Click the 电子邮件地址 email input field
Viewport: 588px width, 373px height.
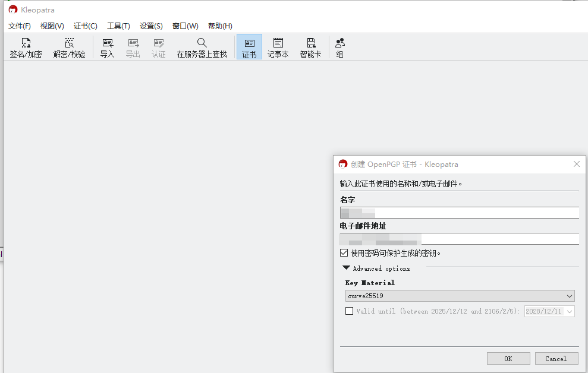[x=460, y=239]
